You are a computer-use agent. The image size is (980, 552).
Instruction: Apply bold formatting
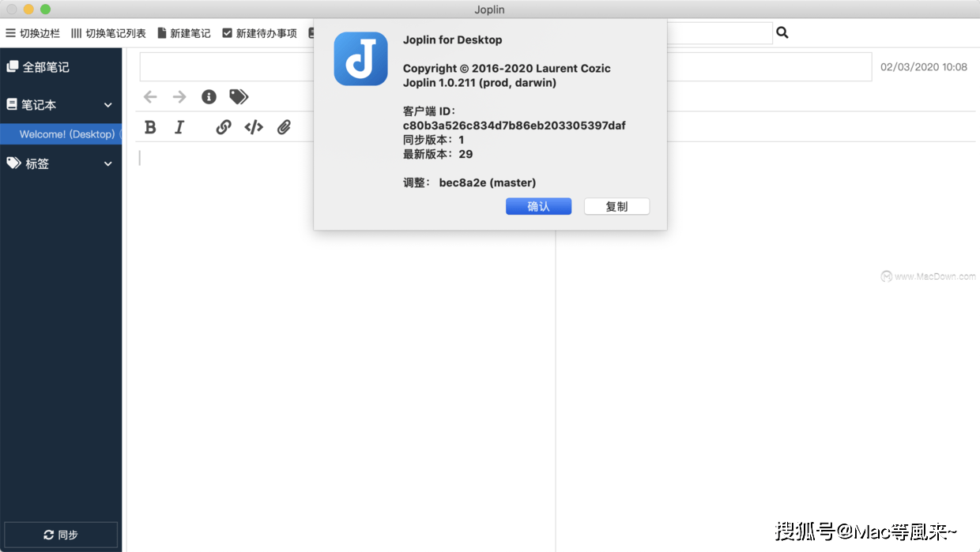tap(150, 127)
